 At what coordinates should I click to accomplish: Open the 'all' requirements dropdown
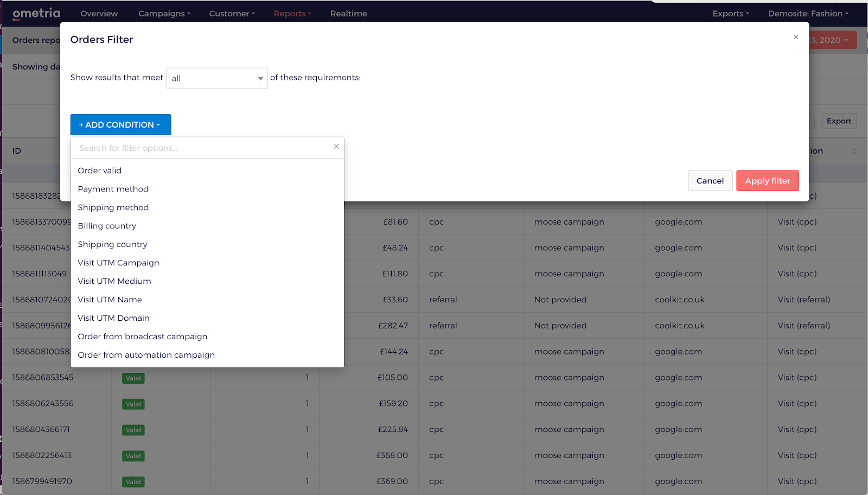tap(216, 78)
